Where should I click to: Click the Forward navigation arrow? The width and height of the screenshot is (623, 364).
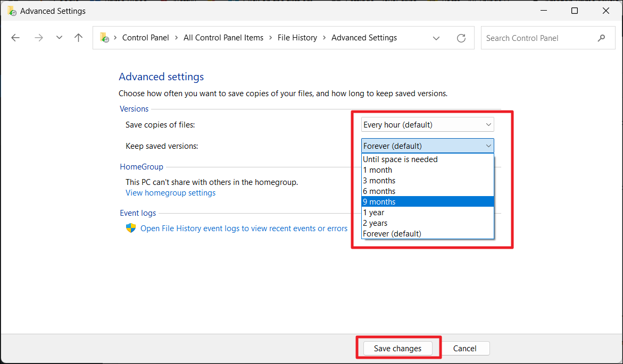38,38
